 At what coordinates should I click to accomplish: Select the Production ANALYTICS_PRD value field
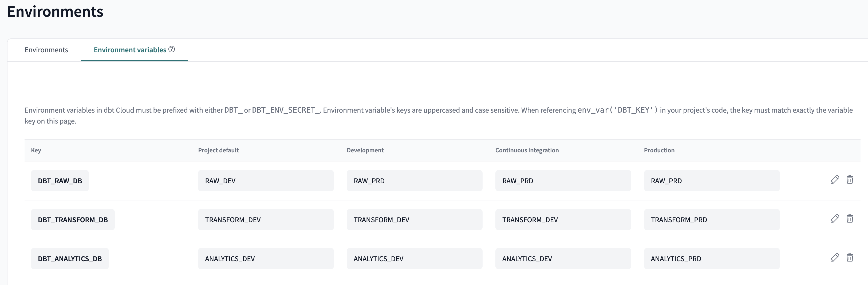point(712,259)
